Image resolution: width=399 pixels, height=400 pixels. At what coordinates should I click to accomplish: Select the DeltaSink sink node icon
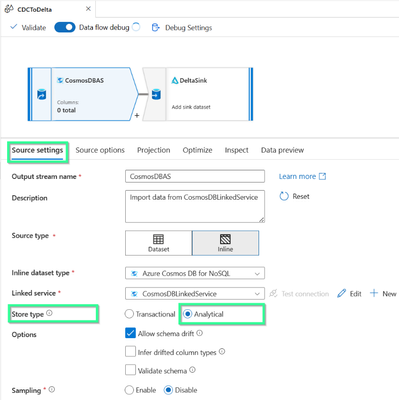click(156, 94)
